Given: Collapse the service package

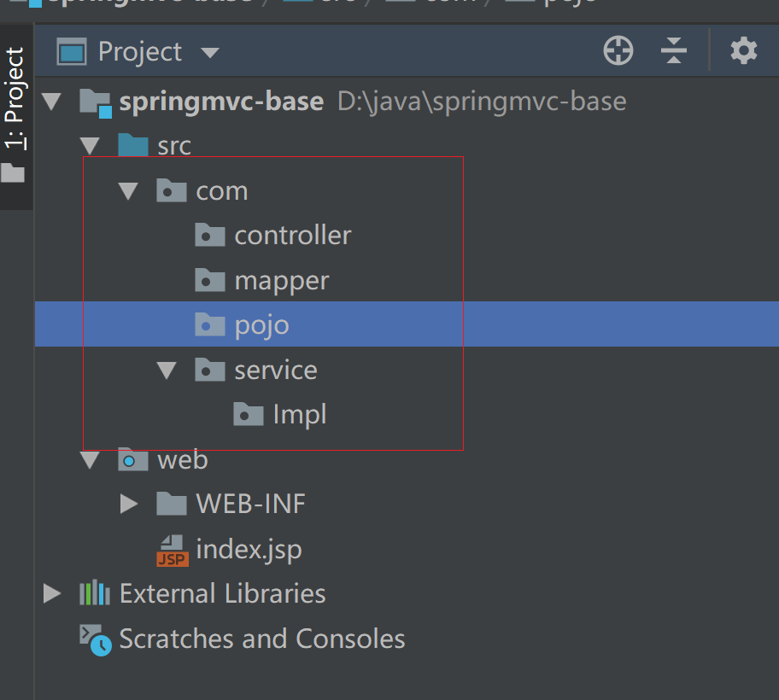Looking at the screenshot, I should coord(167,370).
